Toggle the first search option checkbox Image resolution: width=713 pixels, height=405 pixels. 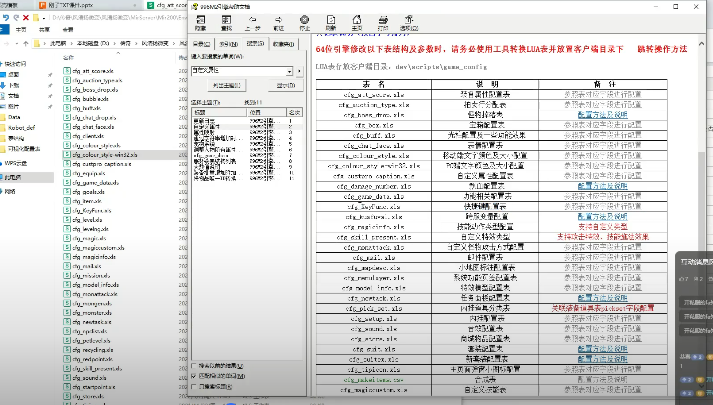(194, 367)
